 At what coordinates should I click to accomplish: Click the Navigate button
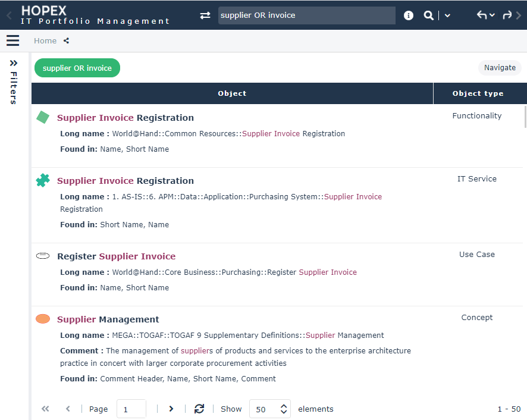click(x=500, y=68)
